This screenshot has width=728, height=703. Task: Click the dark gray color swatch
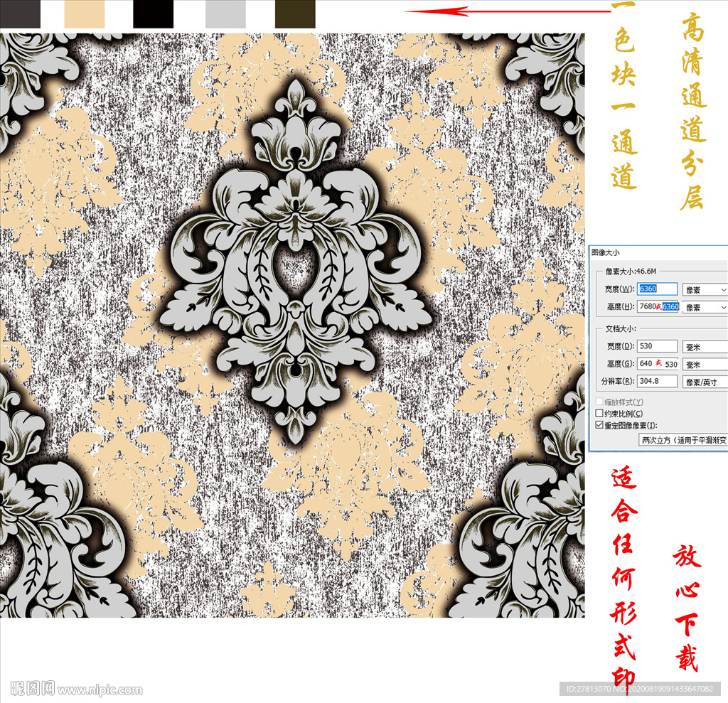[20, 14]
